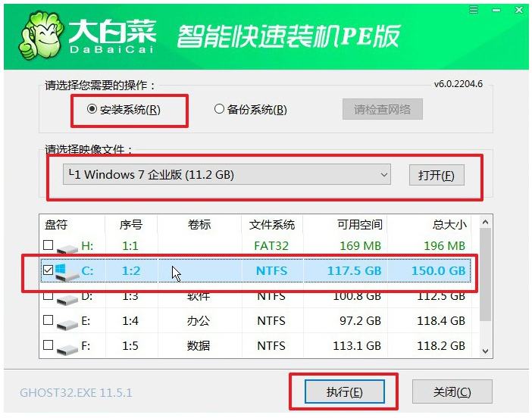Viewport: 532px width, 418px height.
Task: Click the 办公 volume label cell
Action: (x=199, y=321)
